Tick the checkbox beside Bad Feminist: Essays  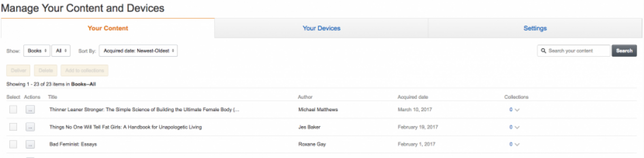point(13,144)
